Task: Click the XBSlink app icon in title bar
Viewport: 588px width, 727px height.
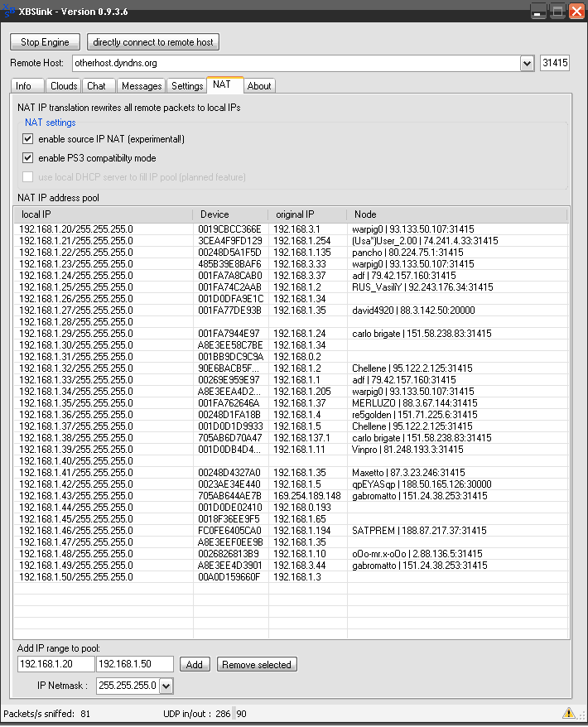Action: tap(11, 11)
